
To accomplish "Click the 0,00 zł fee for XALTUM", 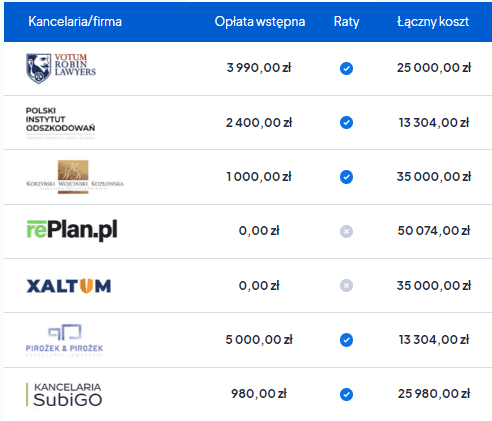I will click(x=259, y=286).
